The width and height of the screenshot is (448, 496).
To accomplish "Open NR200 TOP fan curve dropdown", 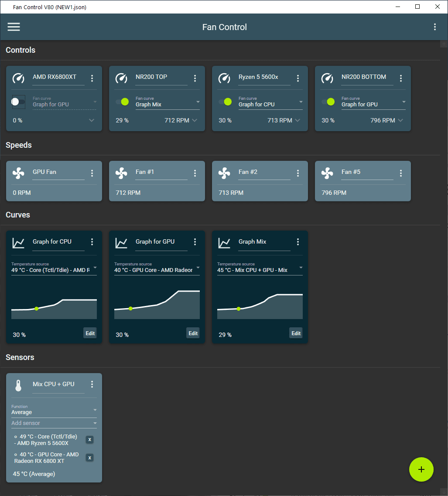I will point(168,102).
